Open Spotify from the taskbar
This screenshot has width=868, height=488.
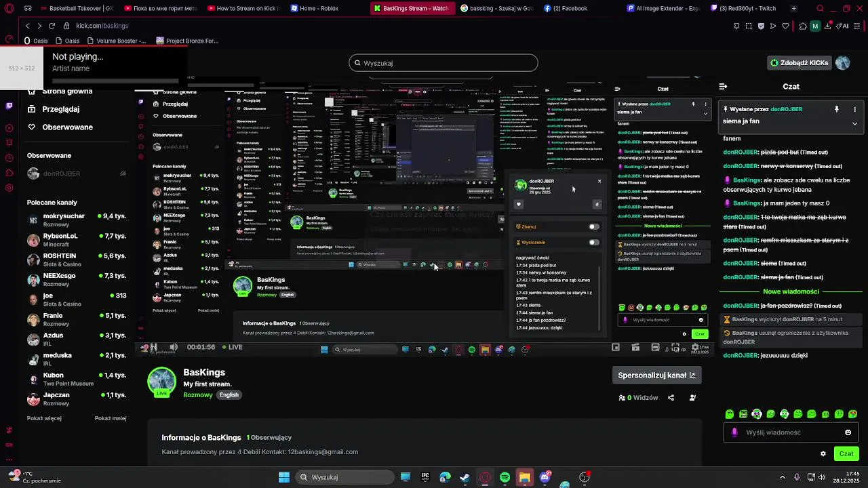pos(505,477)
